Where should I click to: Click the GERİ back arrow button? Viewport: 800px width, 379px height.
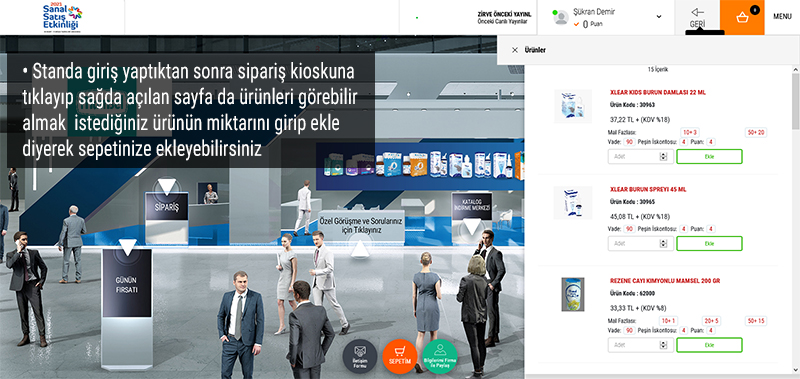(697, 17)
